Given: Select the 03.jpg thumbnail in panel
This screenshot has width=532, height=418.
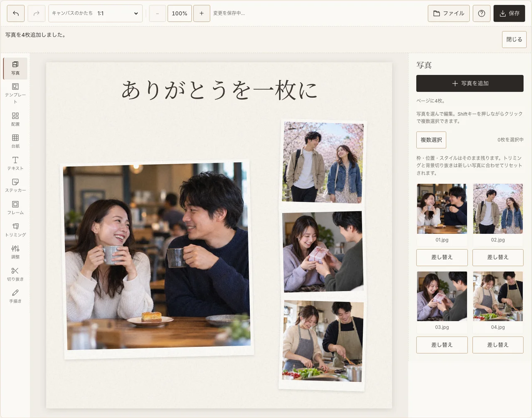Looking at the screenshot, I should tap(442, 296).
